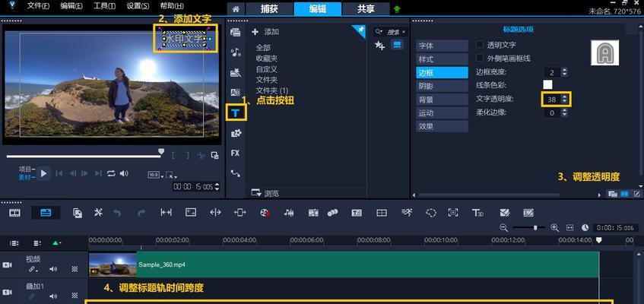Adjust 柔化边缘 stepper arrows

[x=564, y=112]
